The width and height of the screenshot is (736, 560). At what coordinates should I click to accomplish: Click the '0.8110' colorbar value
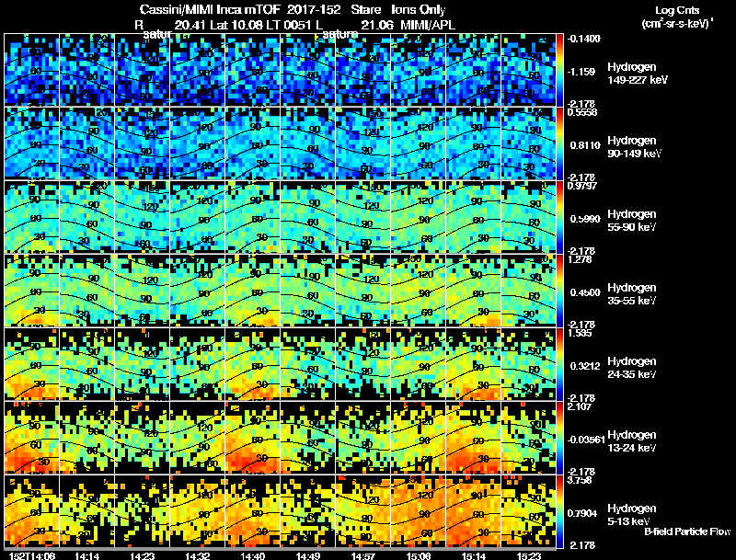pyautogui.click(x=585, y=145)
